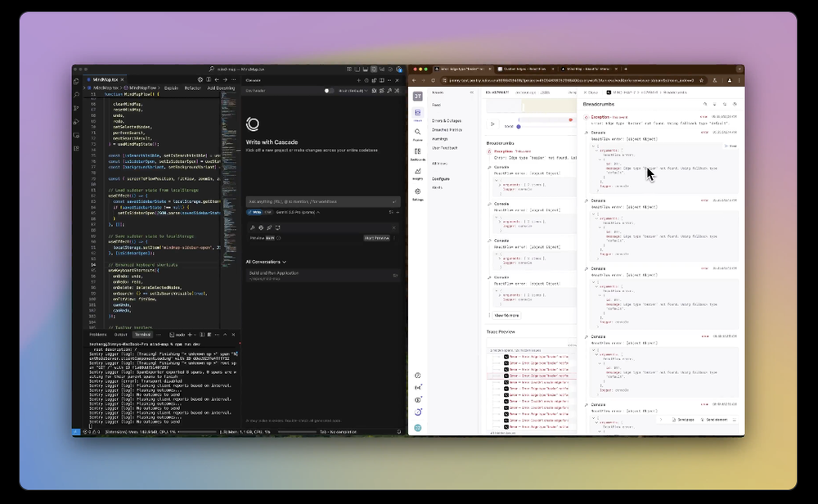Reload the page in Chrome
Screen dimensions: 818x504
(x=433, y=80)
